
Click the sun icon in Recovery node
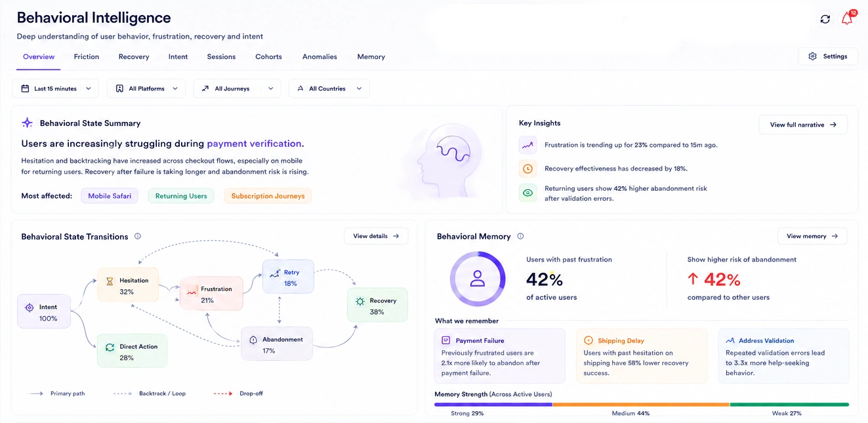(x=360, y=301)
